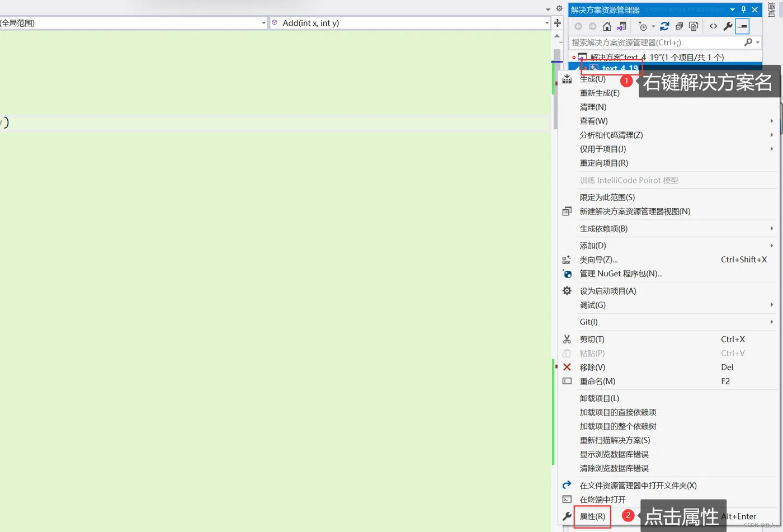Click the Home icon in Solution Explorer toolbar
783x532 pixels.
pos(607,26)
